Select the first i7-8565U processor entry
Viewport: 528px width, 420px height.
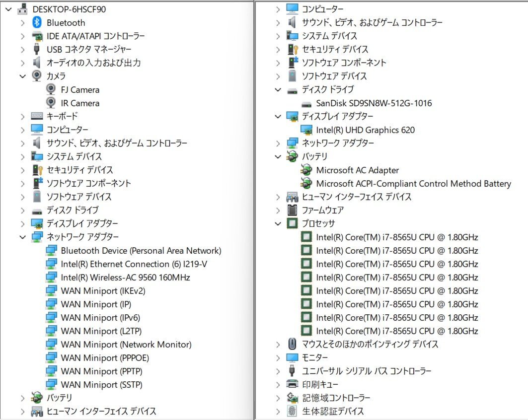tap(397, 237)
